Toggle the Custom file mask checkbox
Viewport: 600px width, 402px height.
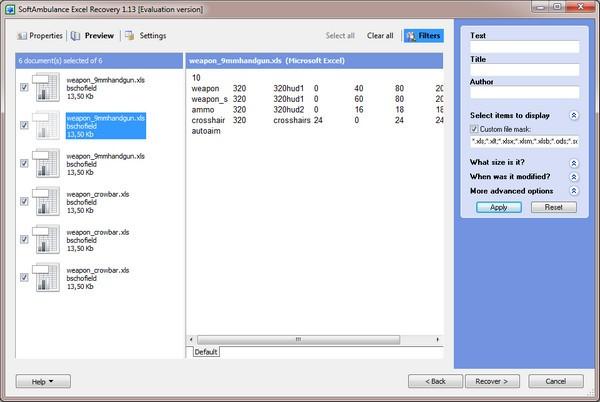click(474, 129)
